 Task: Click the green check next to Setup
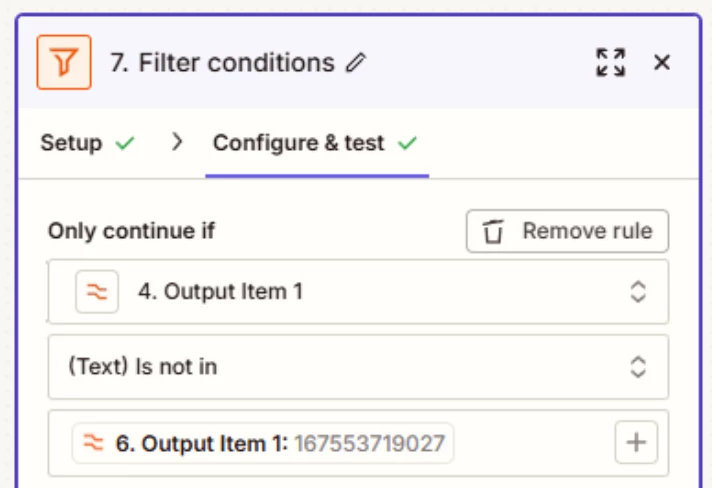[x=124, y=143]
